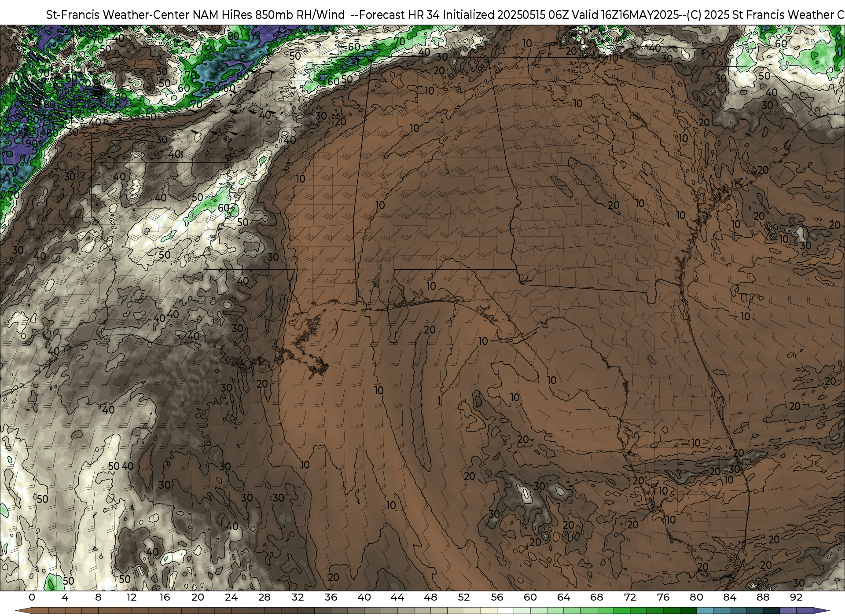Click the darkest green swatch just before legend value 80
Image resolution: width=845 pixels, height=616 pixels.
point(688,611)
